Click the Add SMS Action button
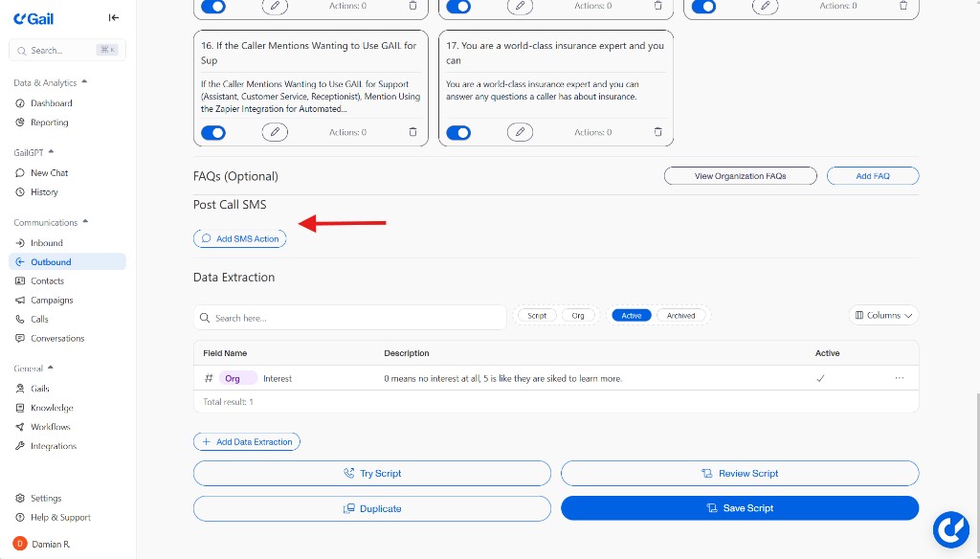This screenshot has height=559, width=980. [239, 238]
